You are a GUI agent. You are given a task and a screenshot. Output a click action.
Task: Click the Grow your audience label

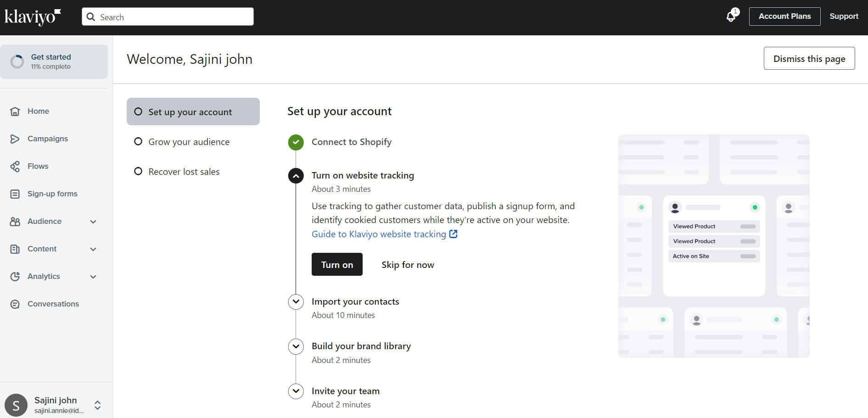pos(189,142)
